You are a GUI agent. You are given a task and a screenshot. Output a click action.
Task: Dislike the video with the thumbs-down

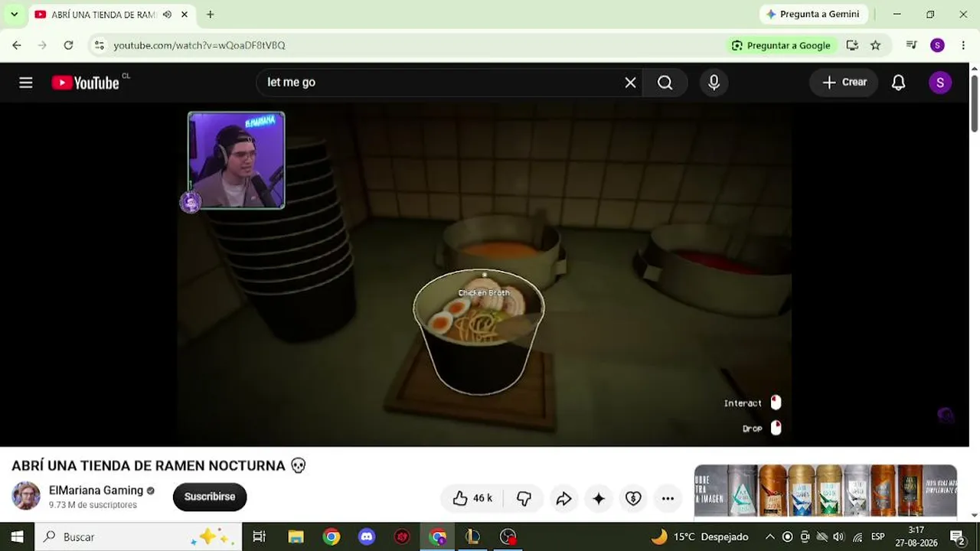(x=524, y=498)
